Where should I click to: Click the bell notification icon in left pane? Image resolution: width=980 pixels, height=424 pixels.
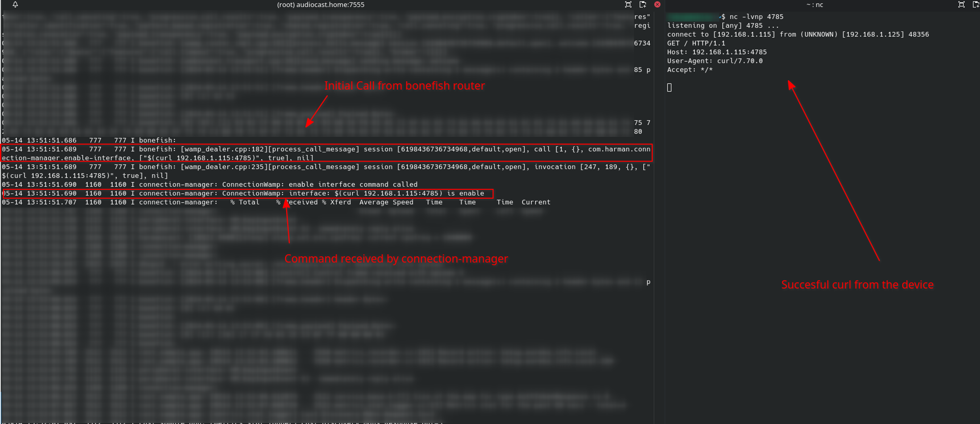tap(15, 4)
